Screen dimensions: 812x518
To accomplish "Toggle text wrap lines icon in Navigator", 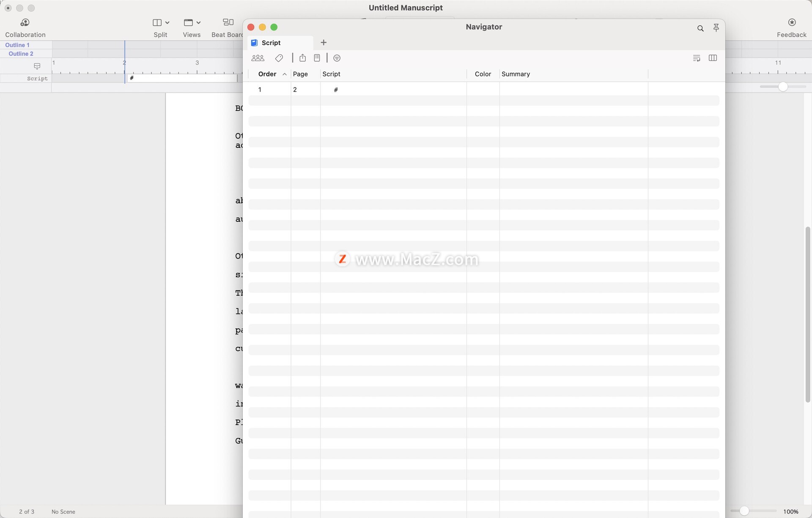I will click(x=697, y=58).
